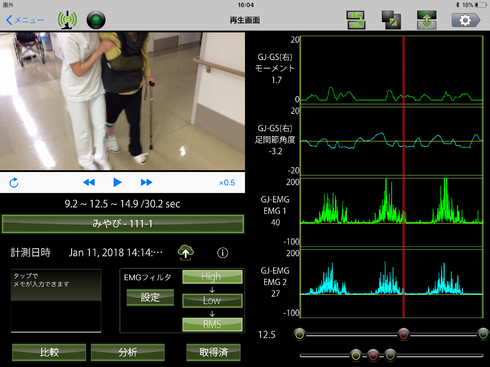This screenshot has width=490, height=367.
Task: Open settings with the gear icon
Action: pos(466,20)
